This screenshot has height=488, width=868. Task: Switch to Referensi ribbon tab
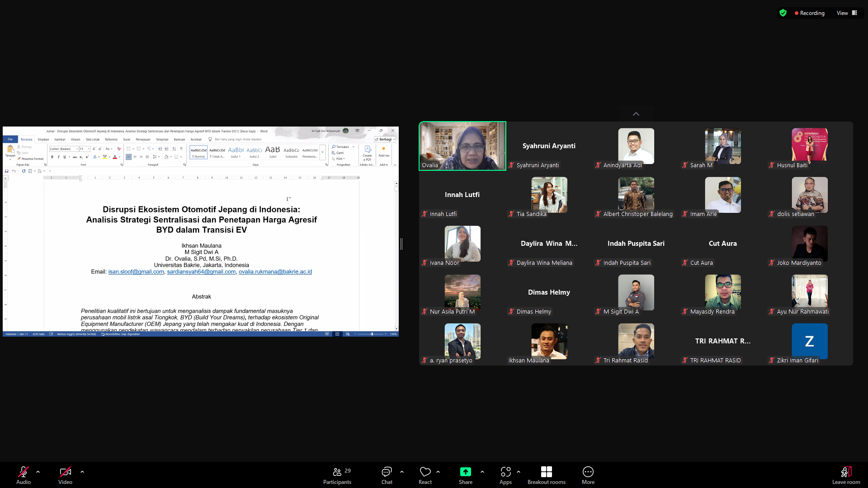[111, 139]
